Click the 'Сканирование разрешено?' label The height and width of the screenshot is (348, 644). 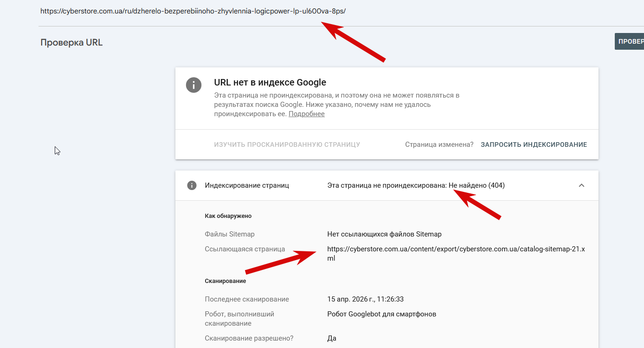(249, 338)
